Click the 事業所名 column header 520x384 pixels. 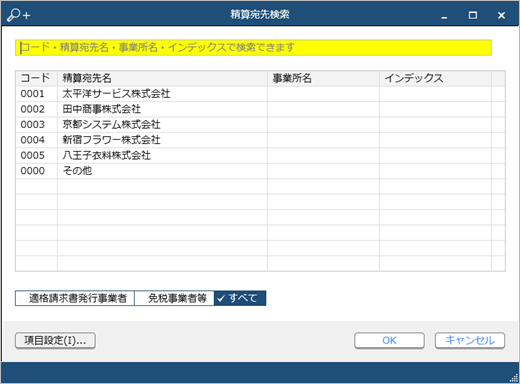(323, 78)
